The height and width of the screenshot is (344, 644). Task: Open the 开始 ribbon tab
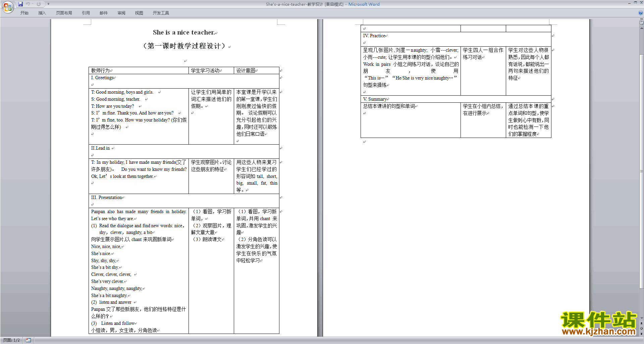(x=24, y=13)
